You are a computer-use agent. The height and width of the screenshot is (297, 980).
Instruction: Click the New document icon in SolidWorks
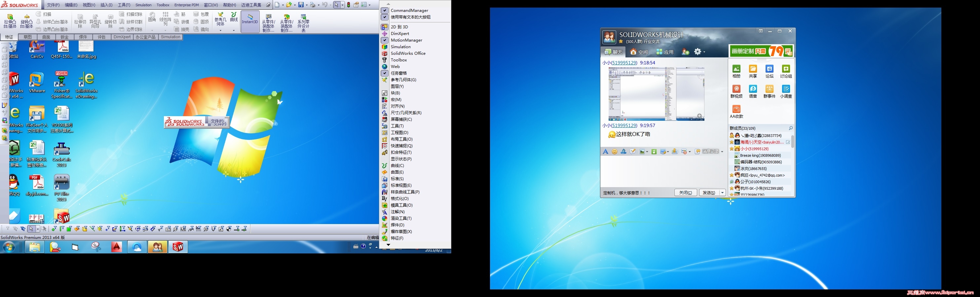[277, 5]
